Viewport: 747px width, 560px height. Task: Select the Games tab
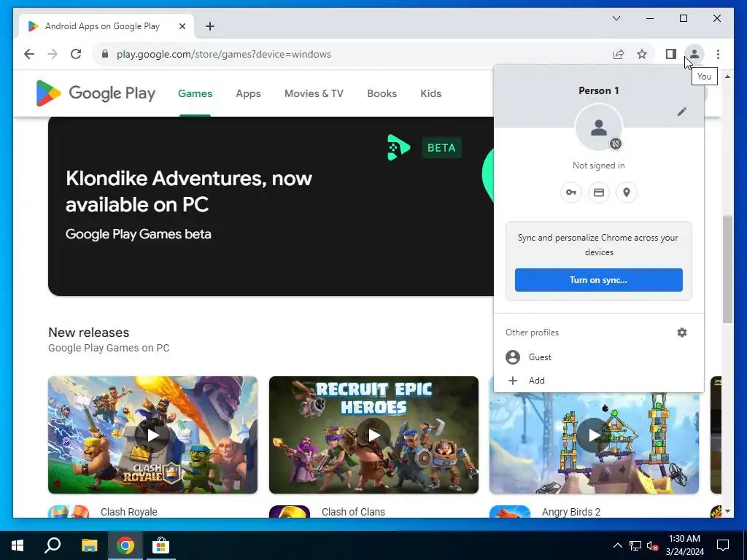pyautogui.click(x=195, y=93)
